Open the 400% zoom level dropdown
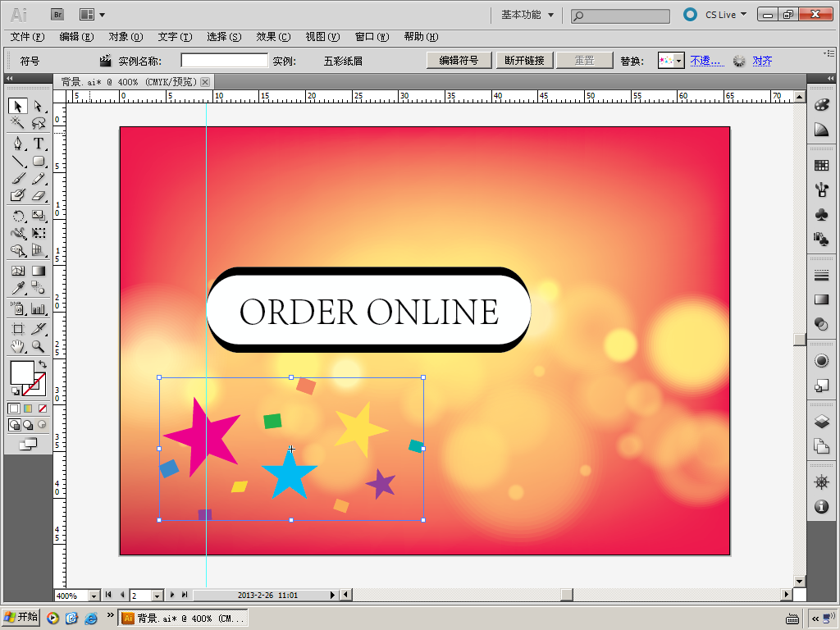Image resolution: width=840 pixels, height=630 pixels. point(94,596)
